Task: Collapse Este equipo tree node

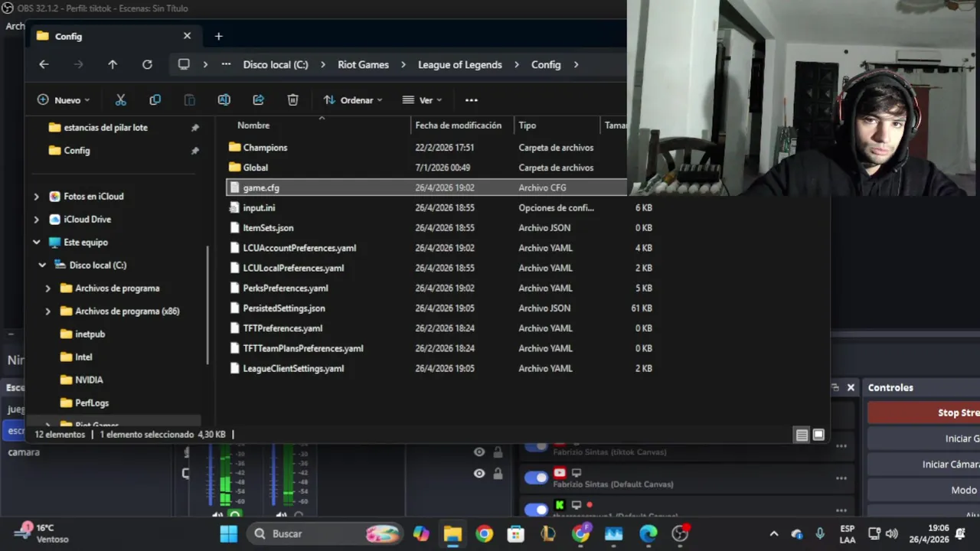Action: [x=36, y=243]
